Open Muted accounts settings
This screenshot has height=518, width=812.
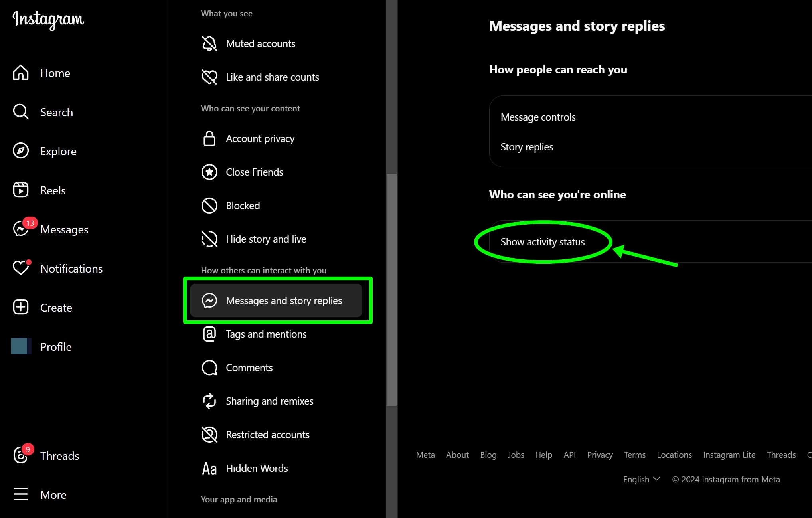tap(276, 43)
